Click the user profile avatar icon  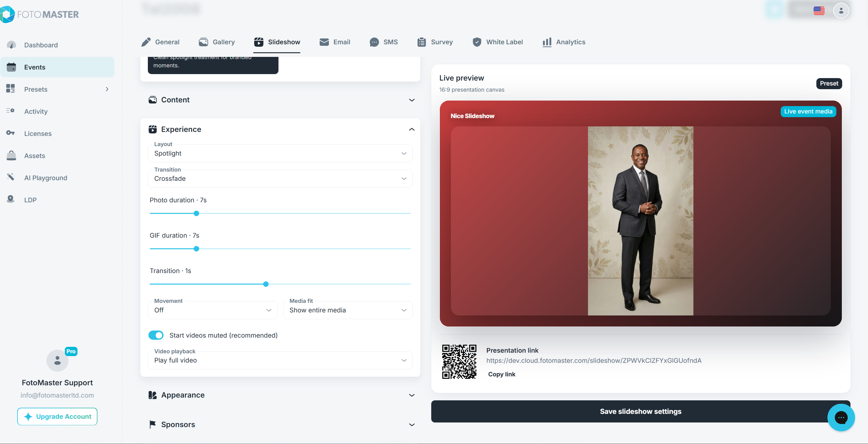[x=841, y=11]
